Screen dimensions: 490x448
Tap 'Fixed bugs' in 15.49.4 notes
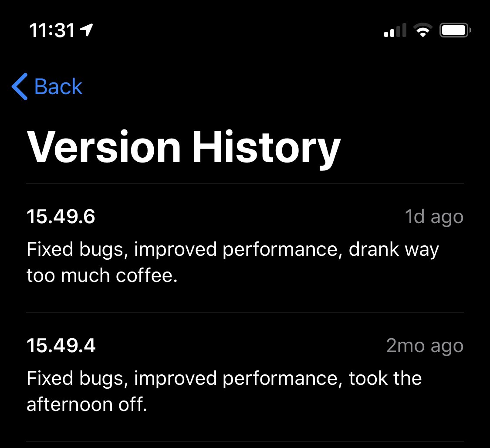tap(77, 379)
